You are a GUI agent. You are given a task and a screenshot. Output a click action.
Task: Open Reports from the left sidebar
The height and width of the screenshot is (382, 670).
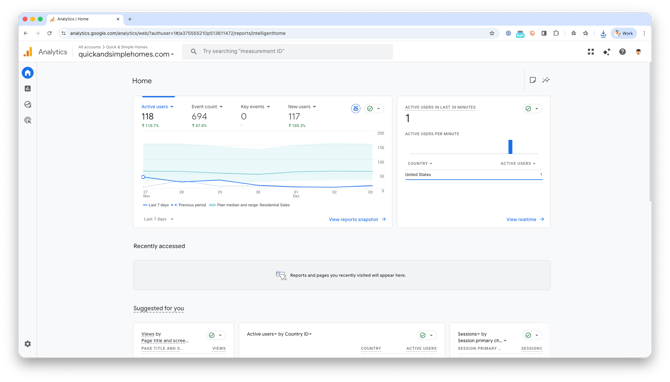point(28,88)
